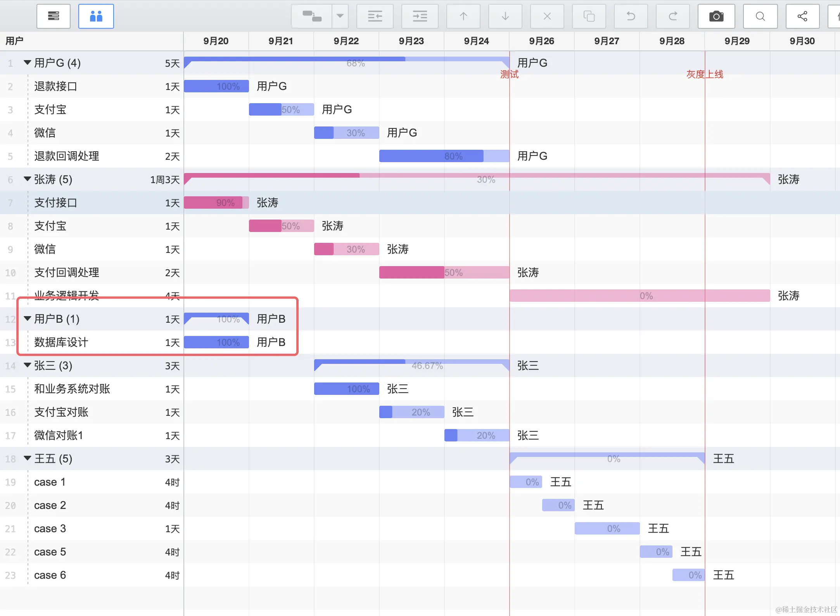The image size is (840, 616).
Task: Click the undo icon
Action: coord(631,16)
